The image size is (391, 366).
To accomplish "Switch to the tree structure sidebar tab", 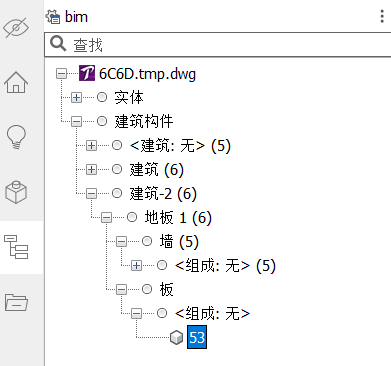I will pos(16,247).
